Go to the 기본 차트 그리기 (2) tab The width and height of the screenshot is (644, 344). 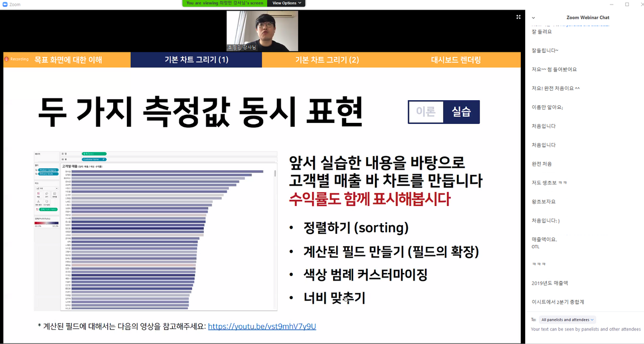(x=327, y=60)
